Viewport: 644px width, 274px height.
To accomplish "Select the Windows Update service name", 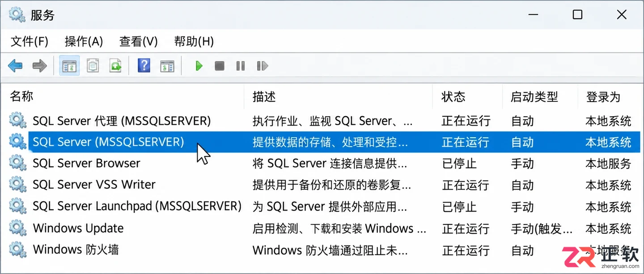I will pyautogui.click(x=78, y=228).
